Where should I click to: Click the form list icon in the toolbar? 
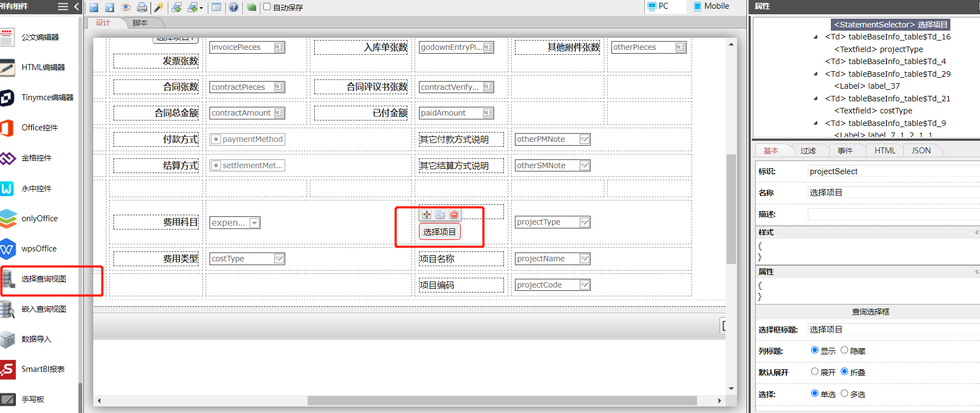[x=217, y=8]
